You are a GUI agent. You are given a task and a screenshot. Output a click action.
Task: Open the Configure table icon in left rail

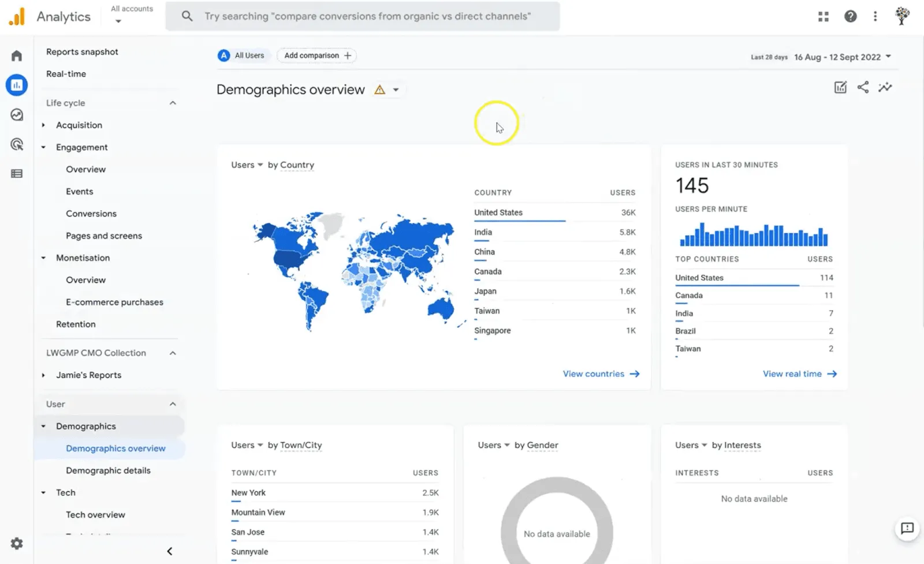click(17, 174)
